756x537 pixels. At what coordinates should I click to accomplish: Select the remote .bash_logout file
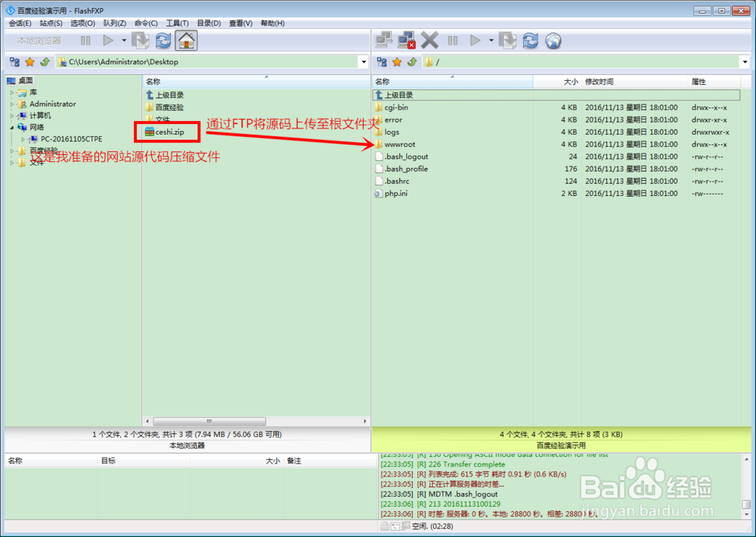pos(406,157)
